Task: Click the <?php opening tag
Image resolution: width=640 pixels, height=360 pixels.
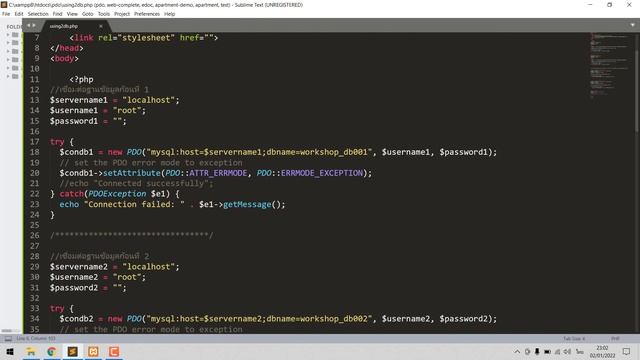Action: pyautogui.click(x=81, y=79)
